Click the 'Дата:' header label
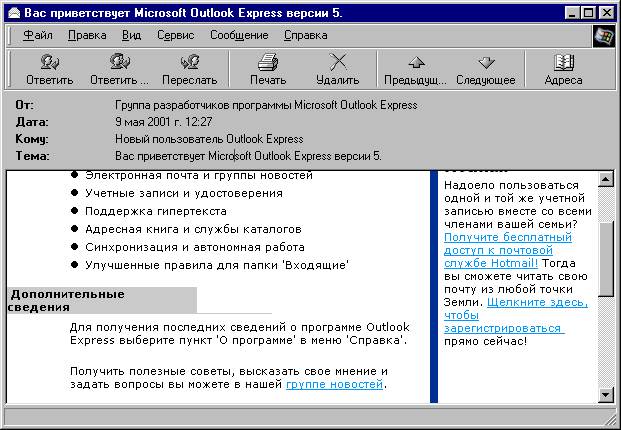Screen dimensions: 621x430 point(32,122)
